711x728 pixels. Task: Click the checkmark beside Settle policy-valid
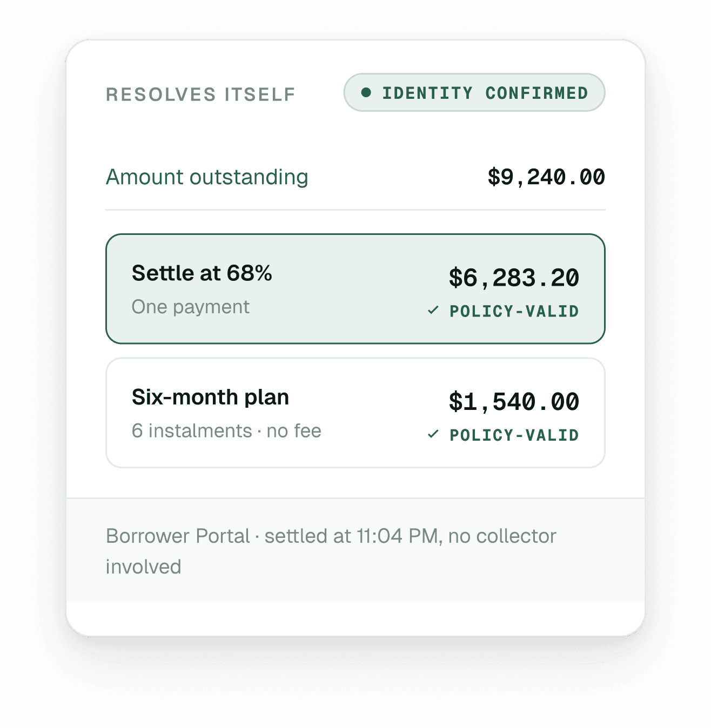[433, 310]
